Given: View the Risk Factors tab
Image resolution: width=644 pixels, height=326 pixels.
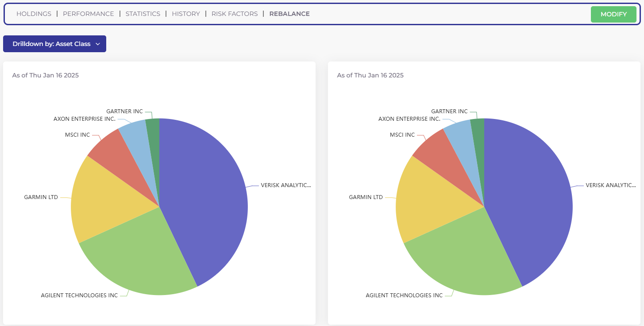Looking at the screenshot, I should tap(235, 14).
